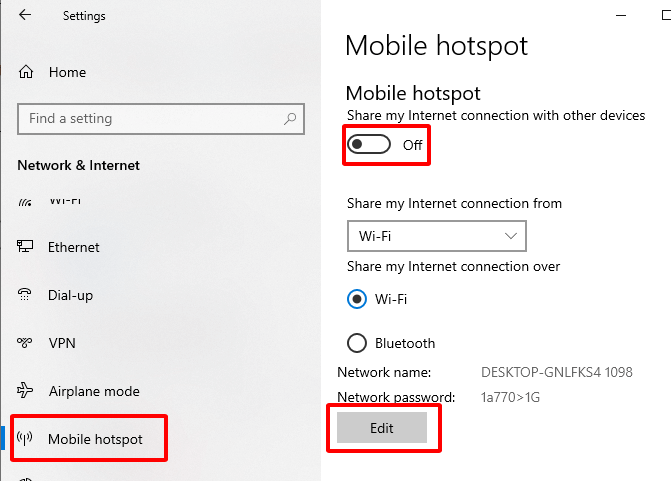
Task: Click the Dial-up icon
Action: tap(26, 295)
